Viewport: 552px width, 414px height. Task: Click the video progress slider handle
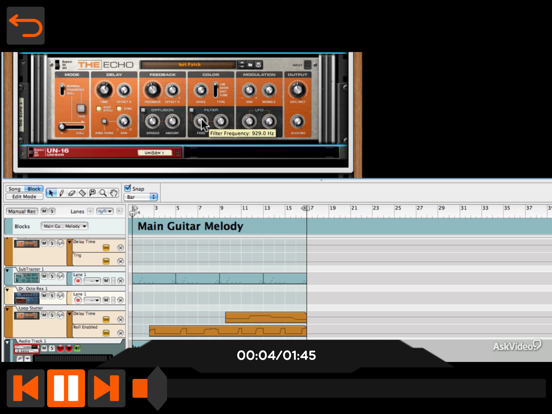(x=157, y=388)
